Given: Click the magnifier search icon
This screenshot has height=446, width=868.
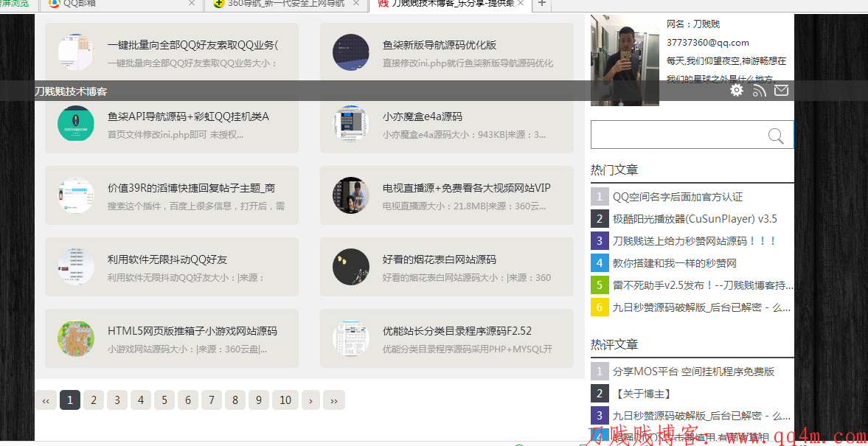Looking at the screenshot, I should coord(776,136).
